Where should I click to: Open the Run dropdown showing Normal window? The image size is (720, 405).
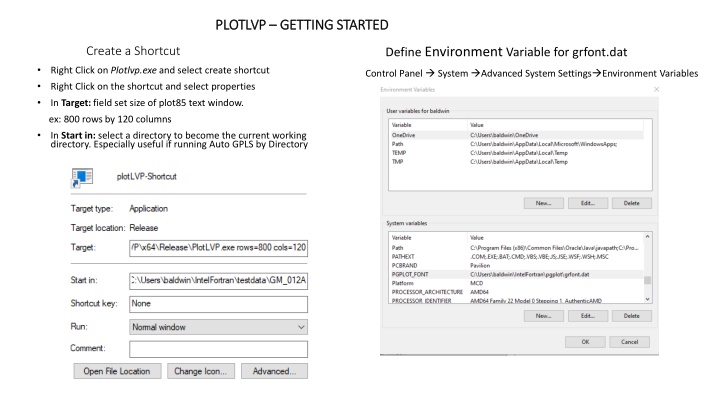[x=219, y=327]
